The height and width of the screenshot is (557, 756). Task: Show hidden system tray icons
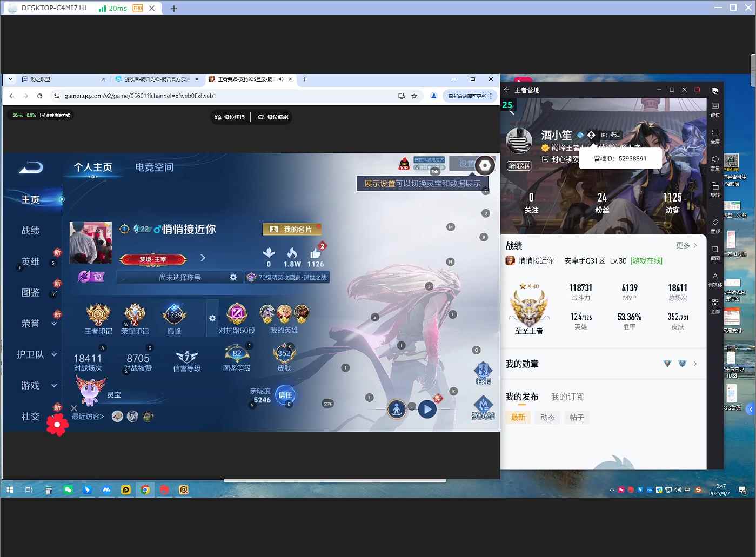pyautogui.click(x=612, y=490)
